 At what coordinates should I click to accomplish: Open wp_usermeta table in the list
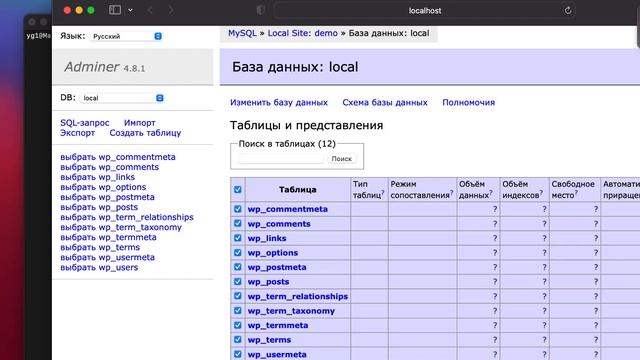[x=277, y=355]
